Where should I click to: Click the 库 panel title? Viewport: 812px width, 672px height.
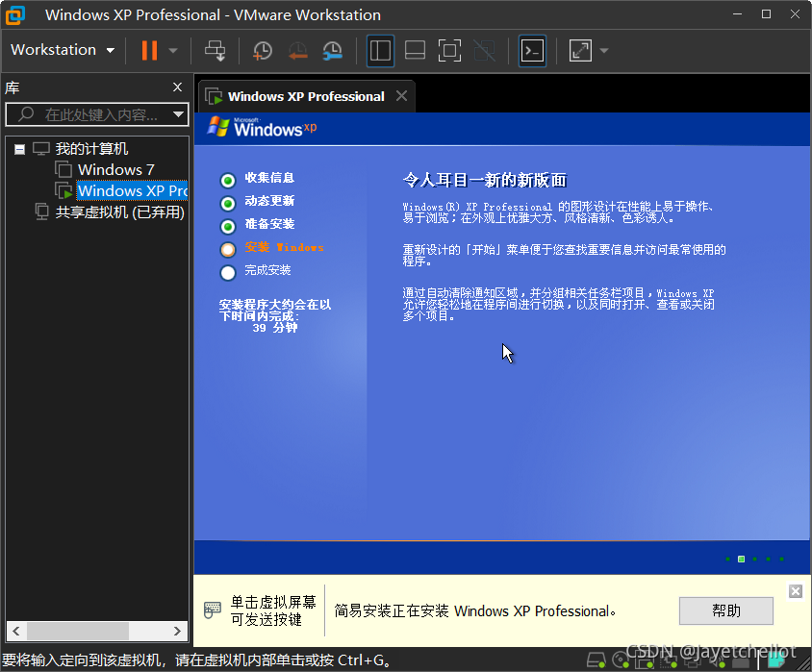click(12, 87)
